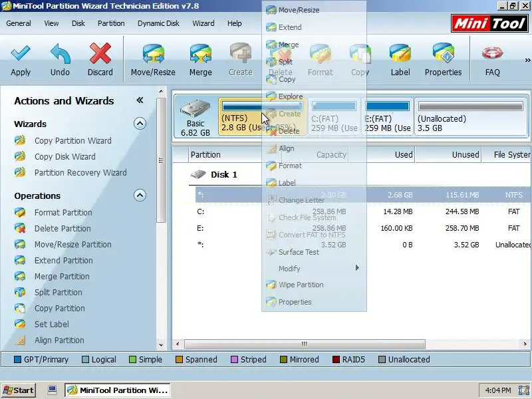The width and height of the screenshot is (532, 399).
Task: Choose Set Label in Operations list
Action: 52,325
